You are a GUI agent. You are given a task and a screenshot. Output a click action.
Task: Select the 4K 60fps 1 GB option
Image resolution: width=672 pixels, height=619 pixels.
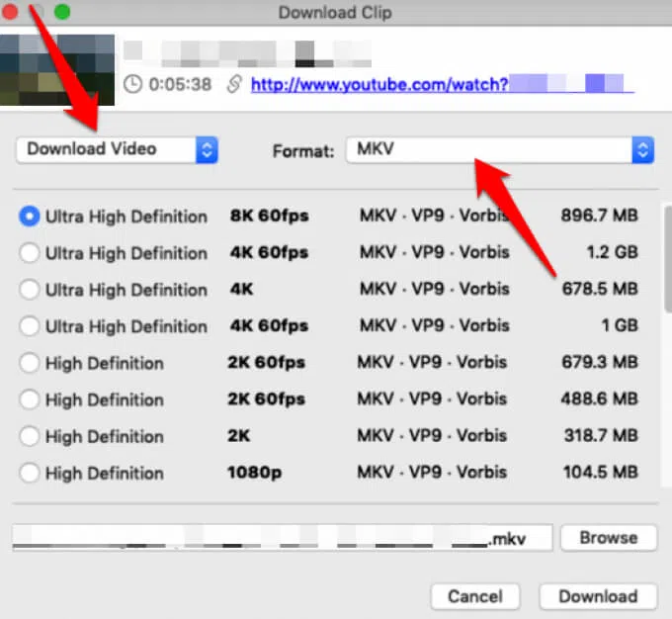30,326
